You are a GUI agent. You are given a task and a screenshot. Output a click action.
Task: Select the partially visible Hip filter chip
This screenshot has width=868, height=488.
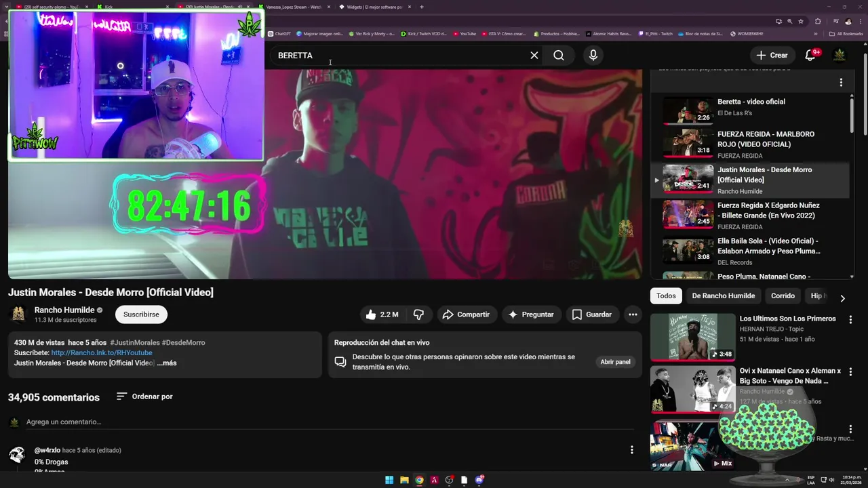(816, 296)
